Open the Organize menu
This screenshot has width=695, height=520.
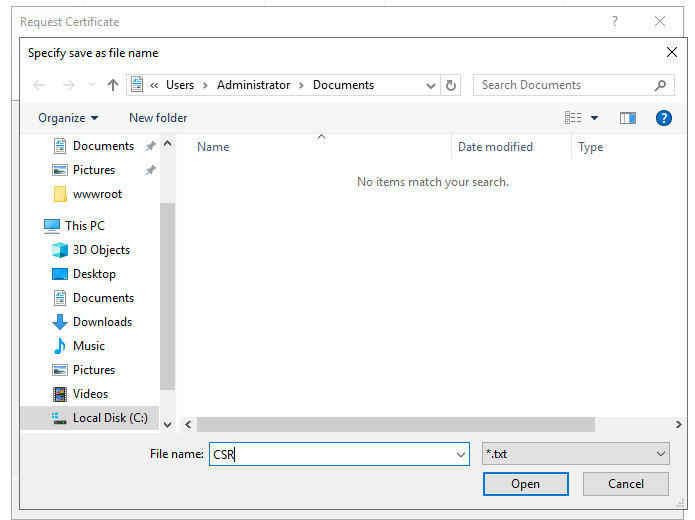[68, 118]
